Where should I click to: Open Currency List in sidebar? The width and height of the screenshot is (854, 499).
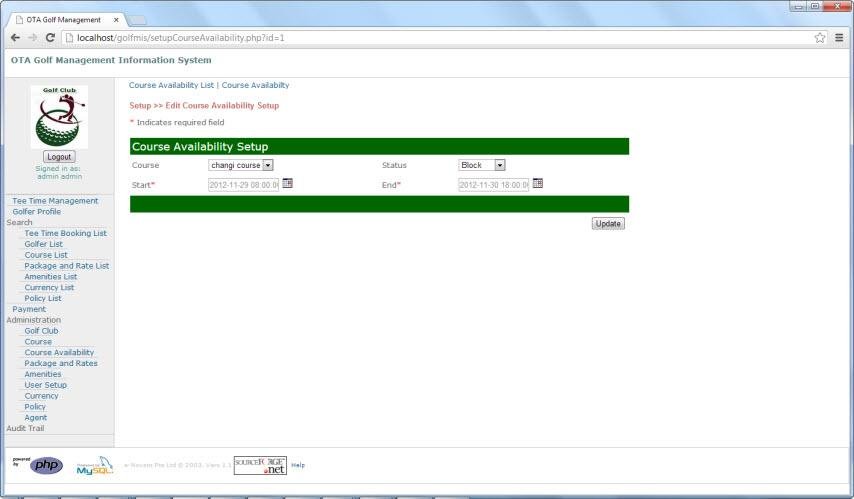pyautogui.click(x=49, y=288)
